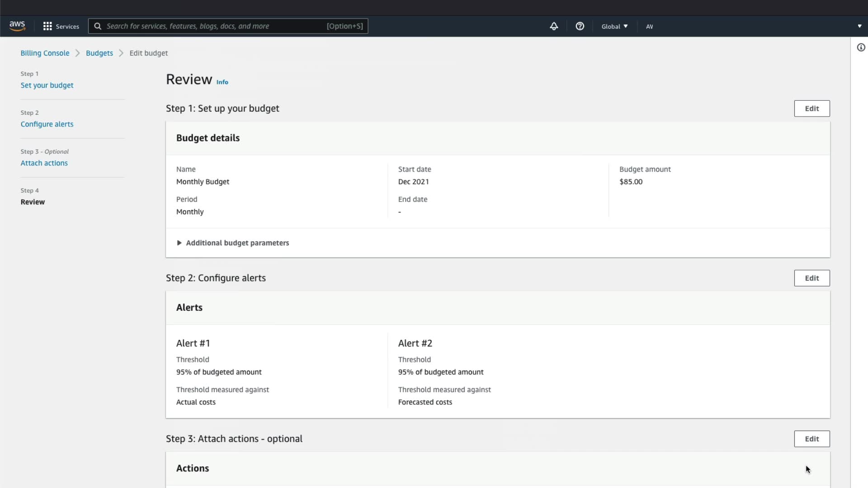Click the AWS logo home icon
This screenshot has height=488, width=868.
pos(17,26)
